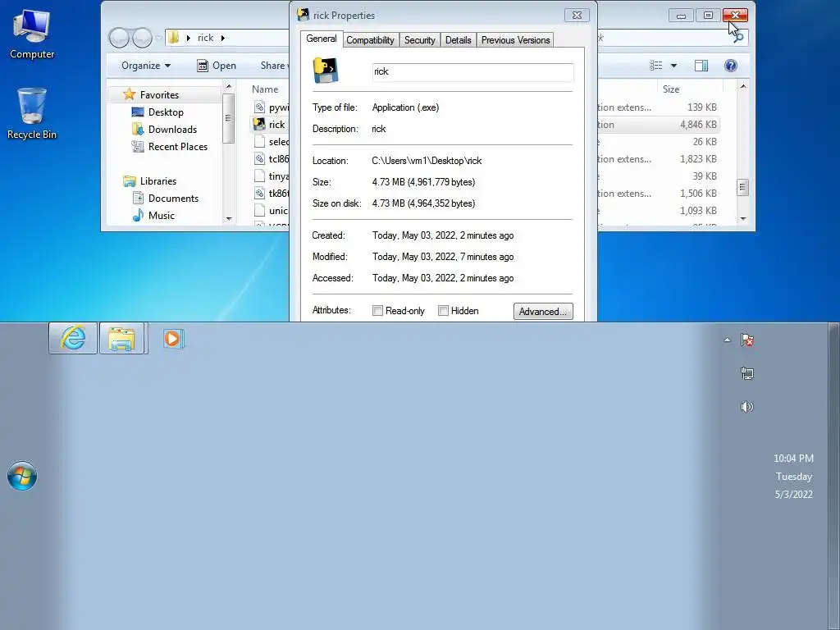This screenshot has width=840, height=630.
Task: Click the Explorer back navigation button
Action: (119, 38)
